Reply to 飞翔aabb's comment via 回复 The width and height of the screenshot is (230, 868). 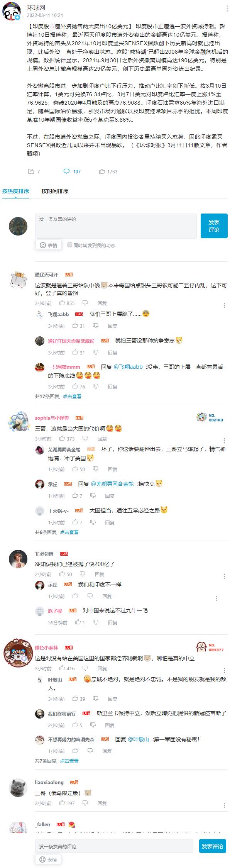(x=113, y=326)
